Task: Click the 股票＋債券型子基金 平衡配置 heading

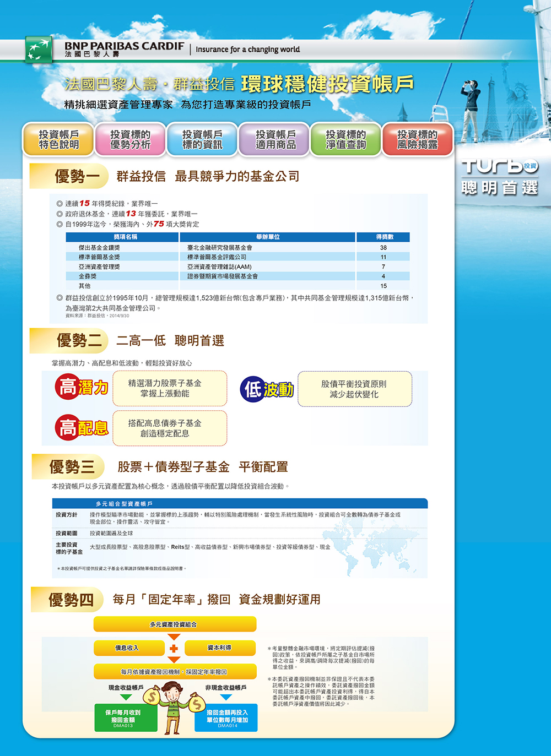Action: tap(203, 467)
